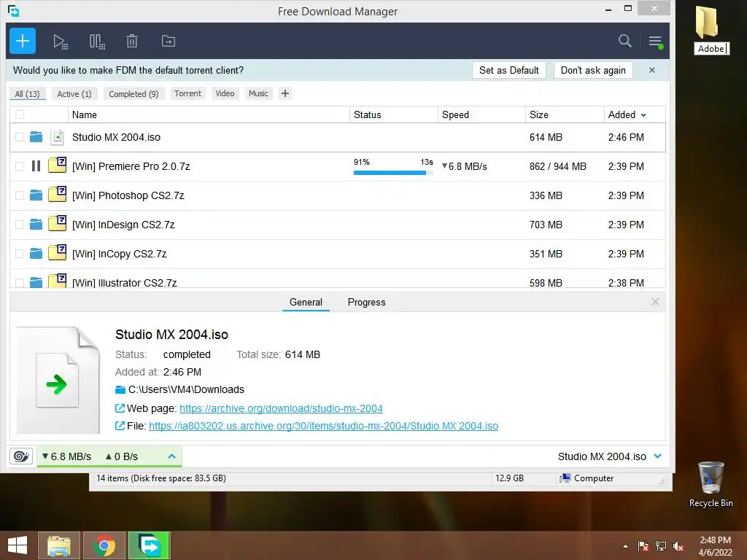The image size is (747, 560).
Task: Open folder icon for Studio MX 2004.iso row
Action: click(x=36, y=137)
